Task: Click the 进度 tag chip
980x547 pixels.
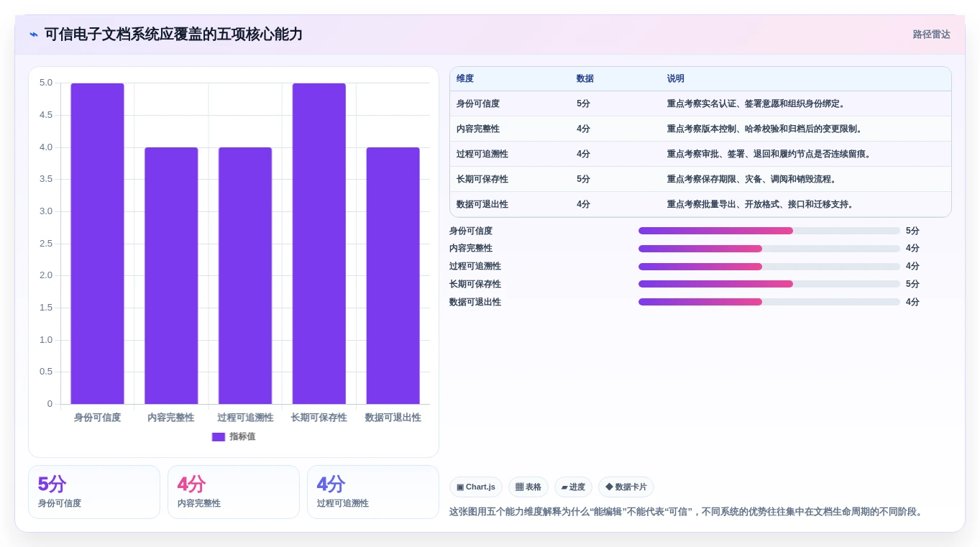Action: click(573, 487)
